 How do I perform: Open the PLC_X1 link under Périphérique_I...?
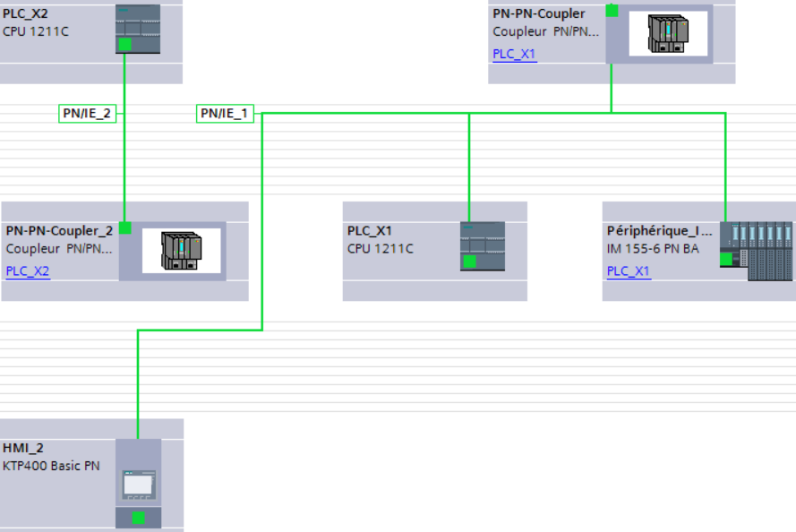[x=629, y=271]
